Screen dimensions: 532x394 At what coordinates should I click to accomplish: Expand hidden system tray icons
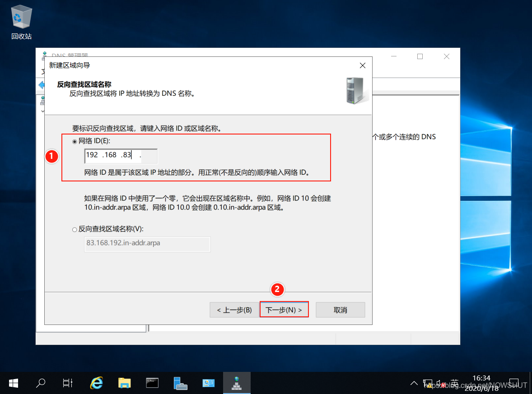click(414, 384)
